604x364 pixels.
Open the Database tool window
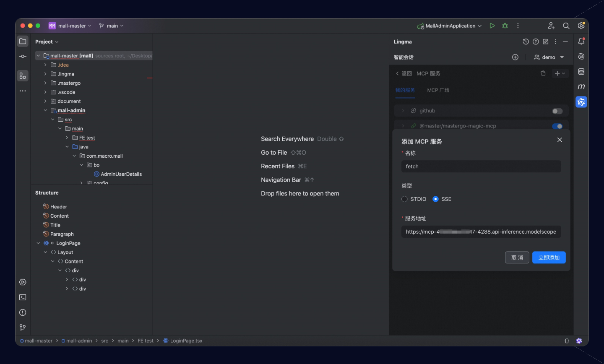[581, 72]
